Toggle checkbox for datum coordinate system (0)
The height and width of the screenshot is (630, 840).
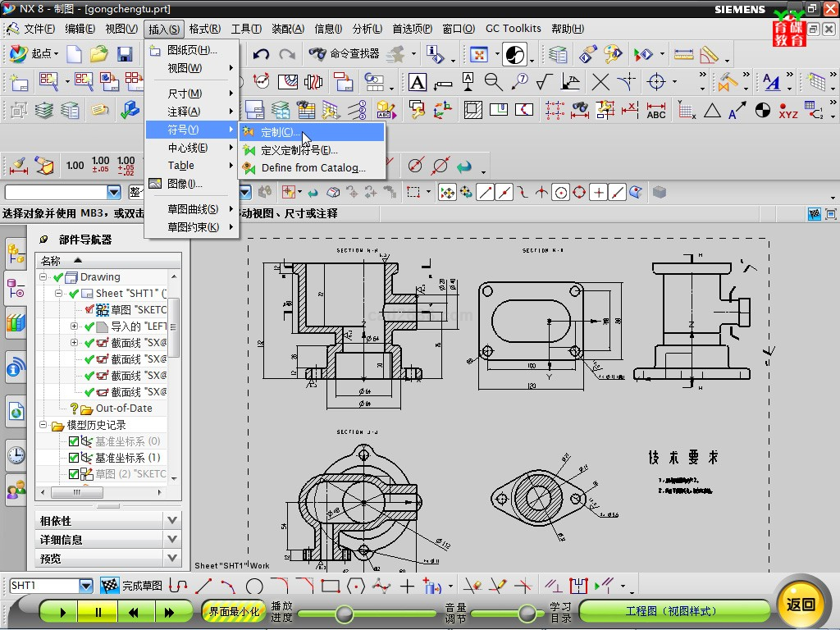[74, 441]
